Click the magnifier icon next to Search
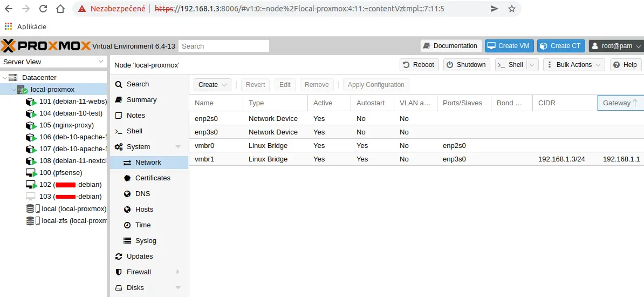The height and width of the screenshot is (297, 644). coord(119,84)
